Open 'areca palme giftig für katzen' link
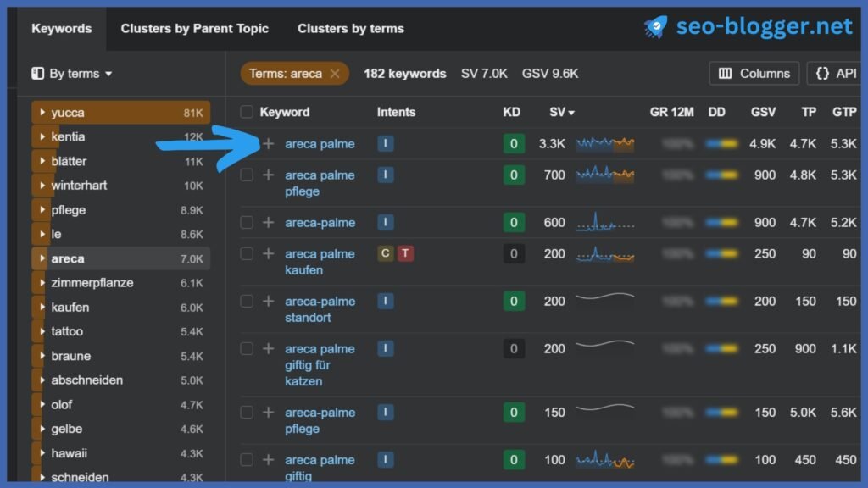Viewport: 868px width, 488px height. (320, 364)
